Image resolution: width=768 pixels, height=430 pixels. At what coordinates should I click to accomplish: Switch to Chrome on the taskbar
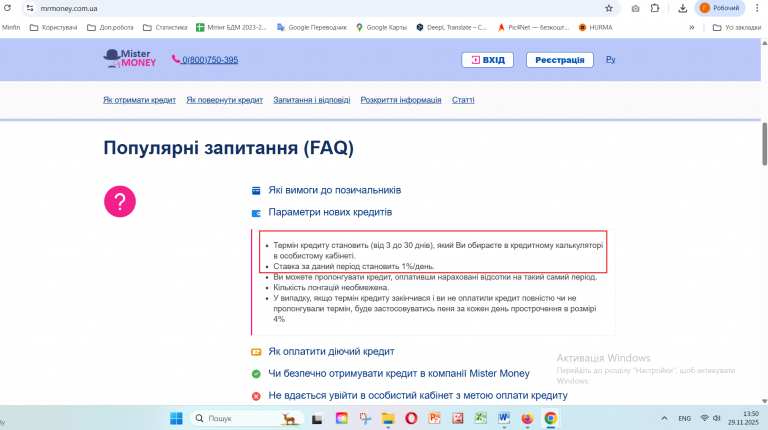pos(551,418)
